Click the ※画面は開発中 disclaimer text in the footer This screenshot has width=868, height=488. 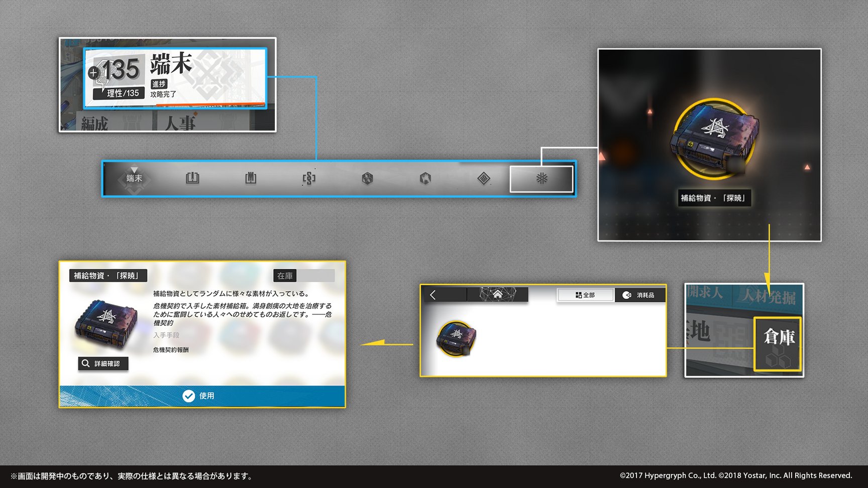click(132, 476)
